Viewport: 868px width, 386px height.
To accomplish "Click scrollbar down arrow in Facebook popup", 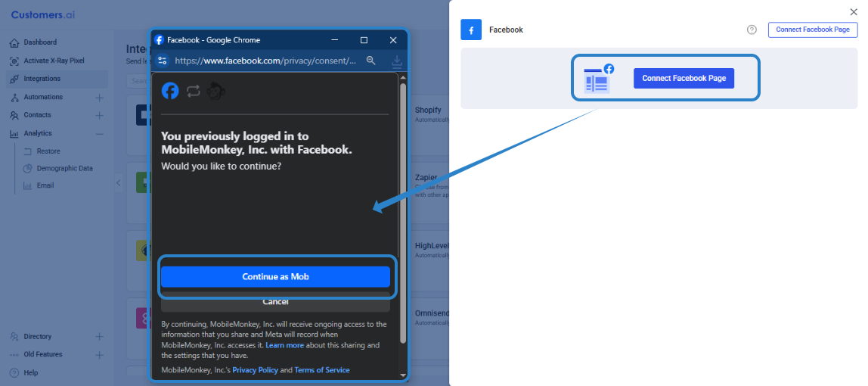I will (403, 375).
